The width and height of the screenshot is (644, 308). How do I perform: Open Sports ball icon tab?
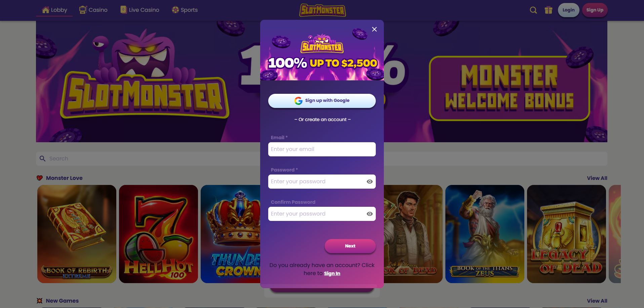pyautogui.click(x=185, y=10)
